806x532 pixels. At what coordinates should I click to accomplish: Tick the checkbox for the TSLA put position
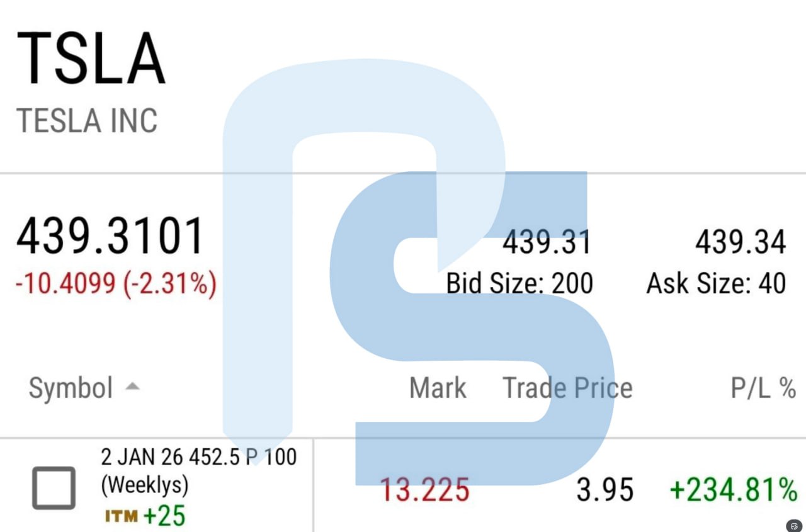54,488
